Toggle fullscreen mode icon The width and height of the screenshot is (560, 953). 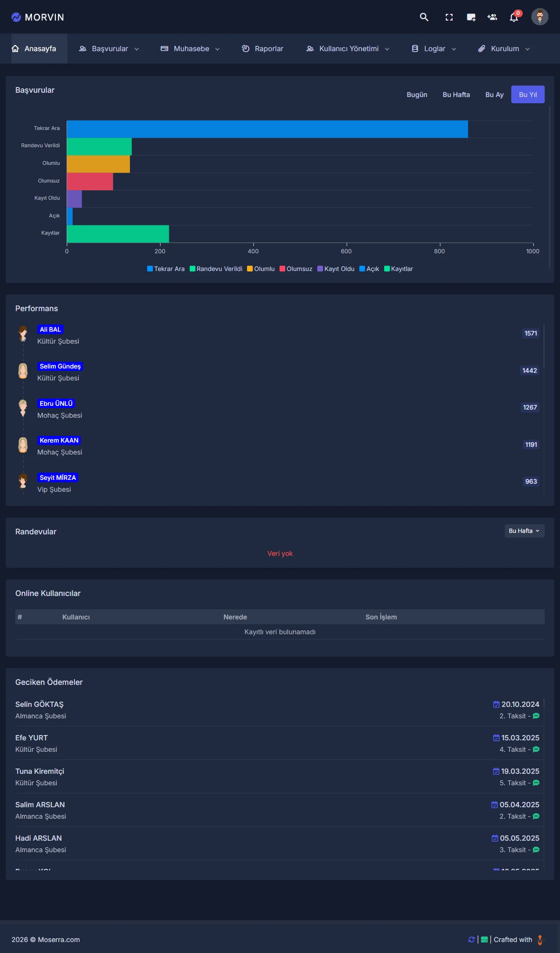(x=449, y=17)
